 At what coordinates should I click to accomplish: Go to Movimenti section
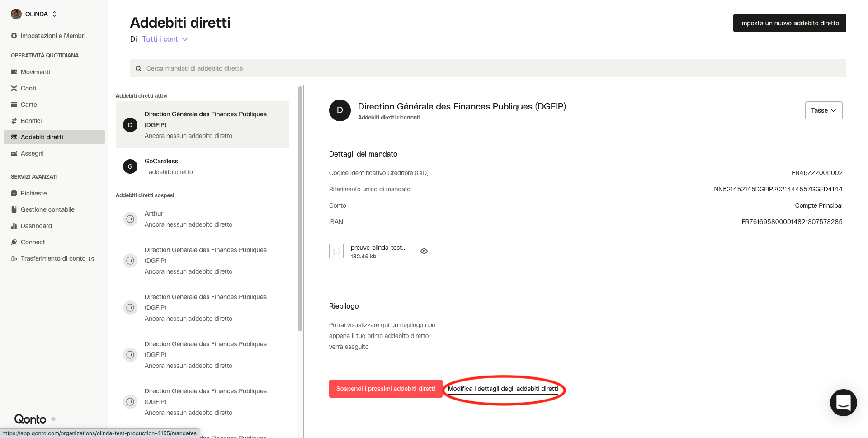pos(35,72)
